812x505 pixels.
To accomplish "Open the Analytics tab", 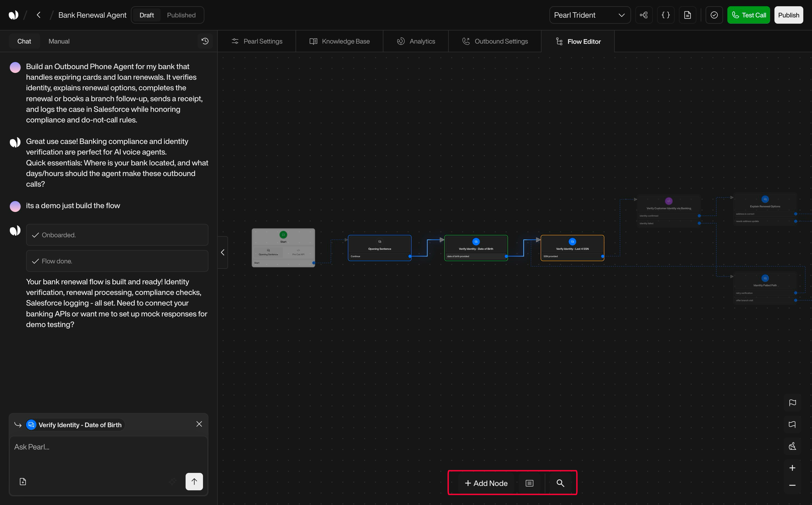I will pos(416,41).
